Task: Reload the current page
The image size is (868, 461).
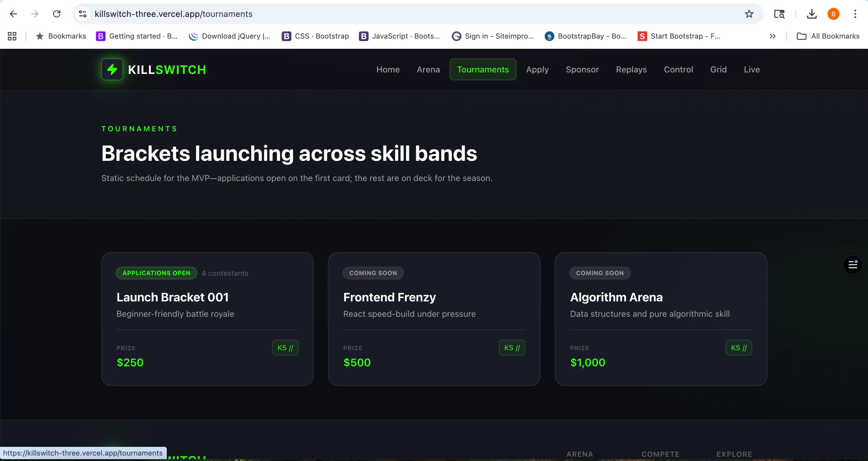Action: coord(57,14)
